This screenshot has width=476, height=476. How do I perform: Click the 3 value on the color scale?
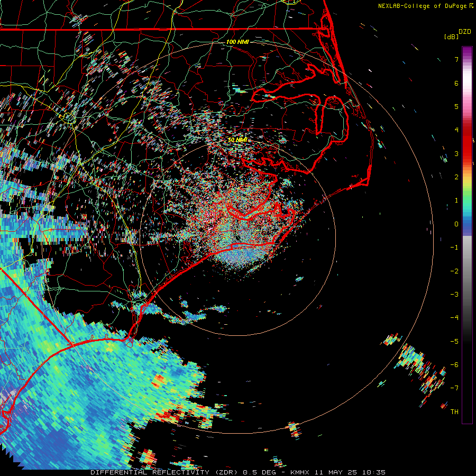click(x=456, y=153)
